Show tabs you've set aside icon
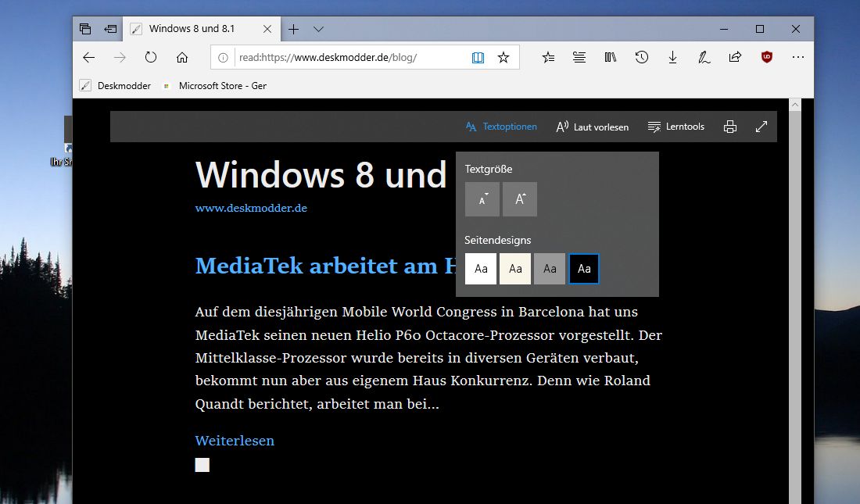860x504 pixels. click(85, 29)
